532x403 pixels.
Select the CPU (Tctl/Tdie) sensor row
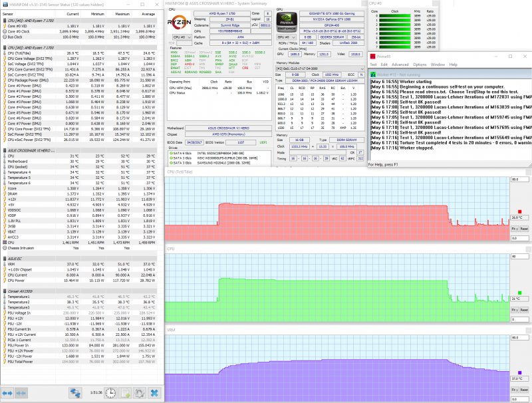(79, 53)
